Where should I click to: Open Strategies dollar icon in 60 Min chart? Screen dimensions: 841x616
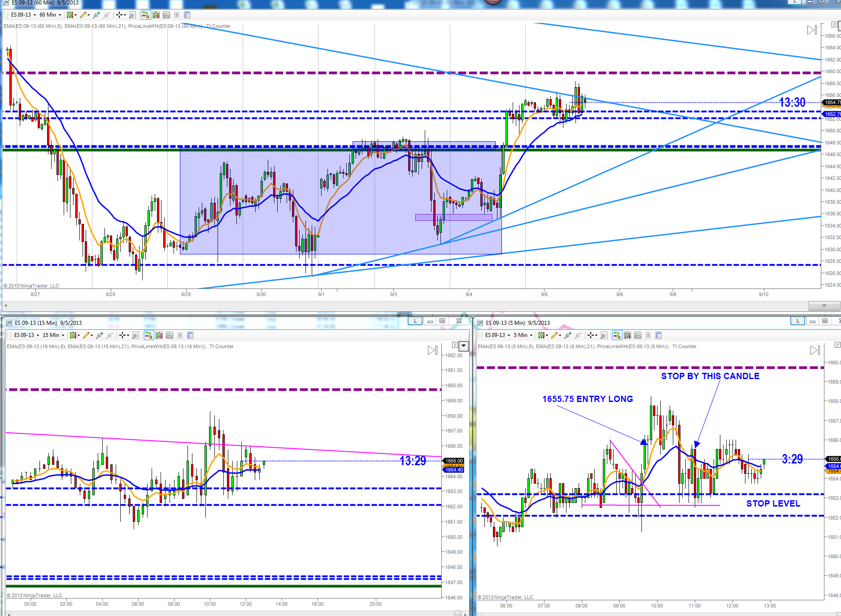[x=177, y=15]
